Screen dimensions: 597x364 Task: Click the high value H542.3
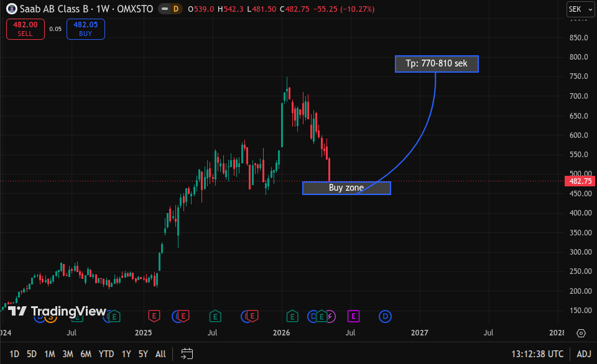[x=230, y=9]
